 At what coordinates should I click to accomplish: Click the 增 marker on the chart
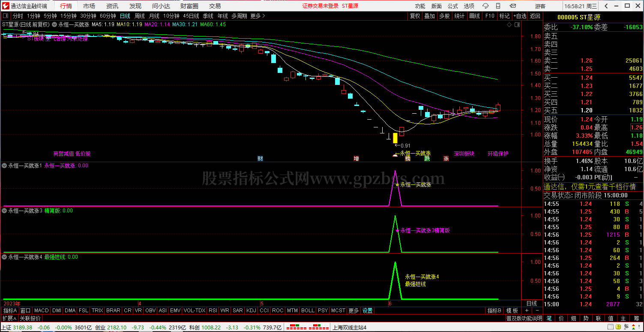[x=356, y=159]
